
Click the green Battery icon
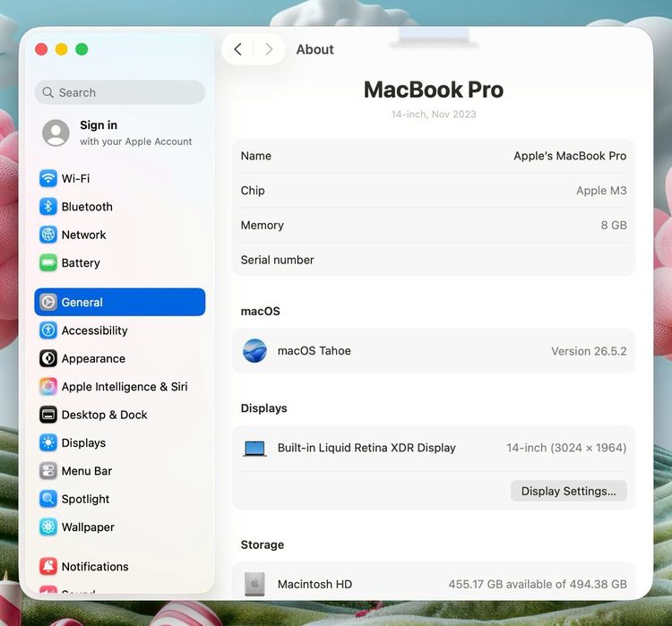point(48,262)
